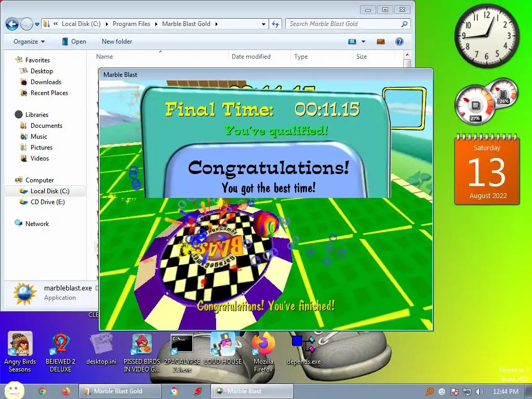The width and height of the screenshot is (532, 399).
Task: Toggle the preview pane icon
Action: 381,42
